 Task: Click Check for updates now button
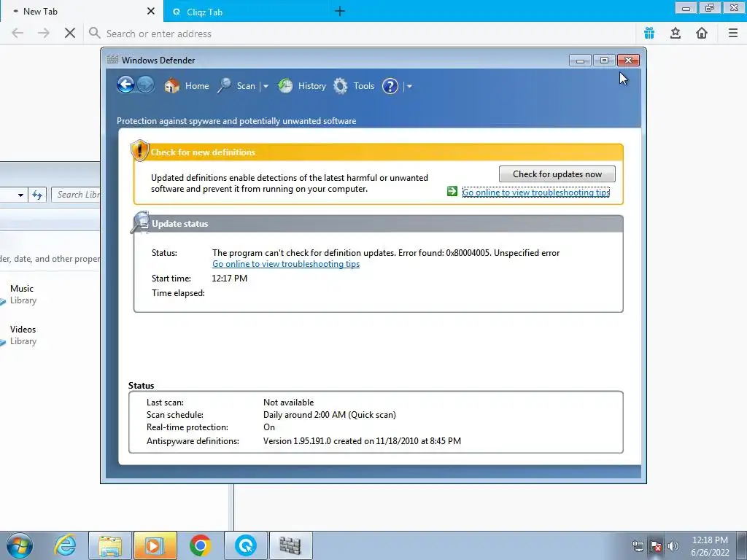pyautogui.click(x=557, y=174)
